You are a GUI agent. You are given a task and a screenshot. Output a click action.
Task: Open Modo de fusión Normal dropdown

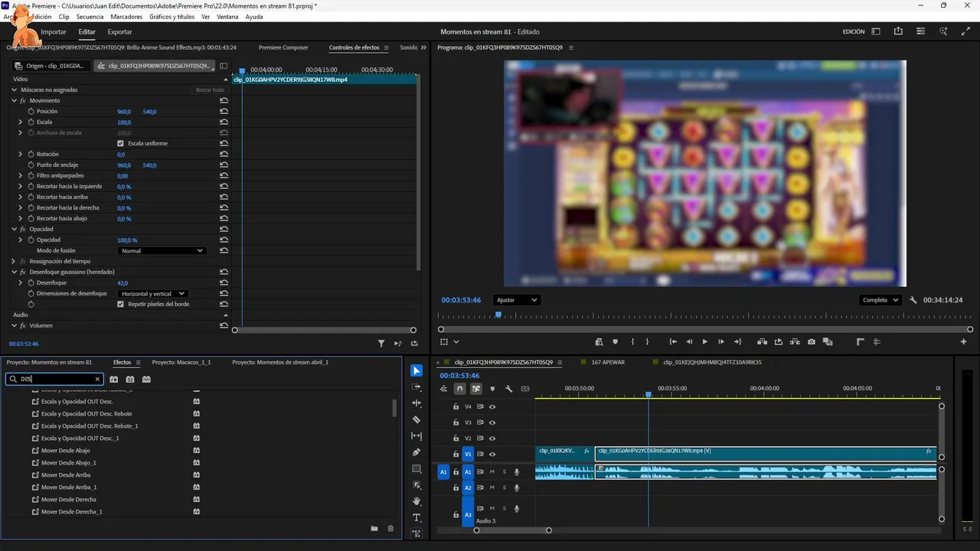tap(162, 251)
